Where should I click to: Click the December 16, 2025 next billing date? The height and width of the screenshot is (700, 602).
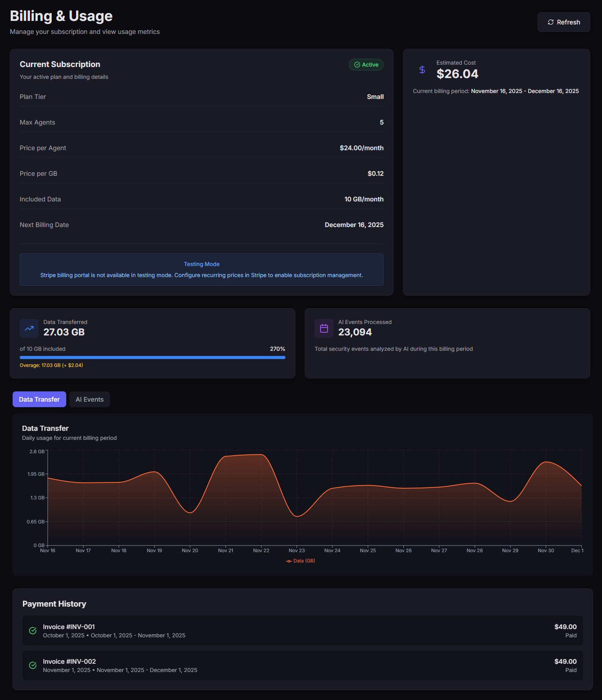point(354,225)
